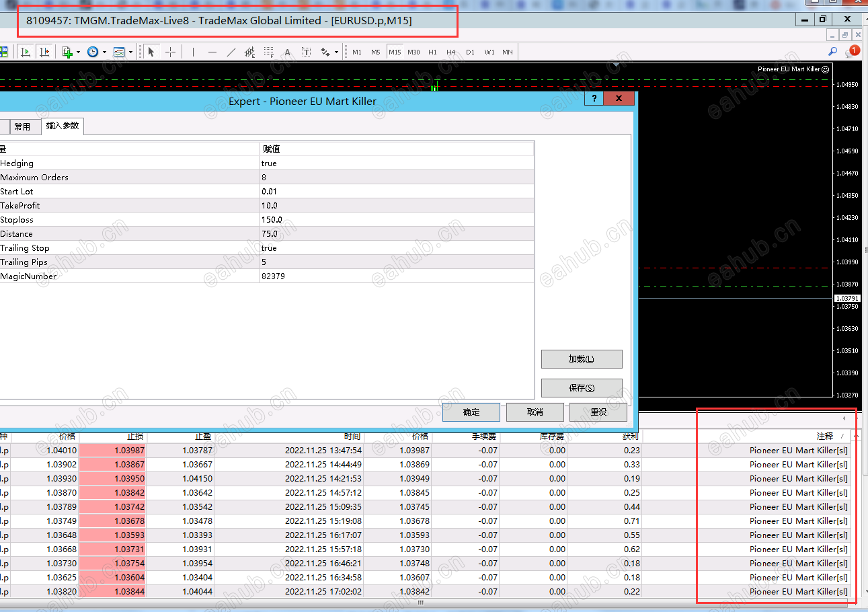Image resolution: width=868 pixels, height=612 pixels.
Task: Select the M15 timeframe button
Action: pos(395,52)
